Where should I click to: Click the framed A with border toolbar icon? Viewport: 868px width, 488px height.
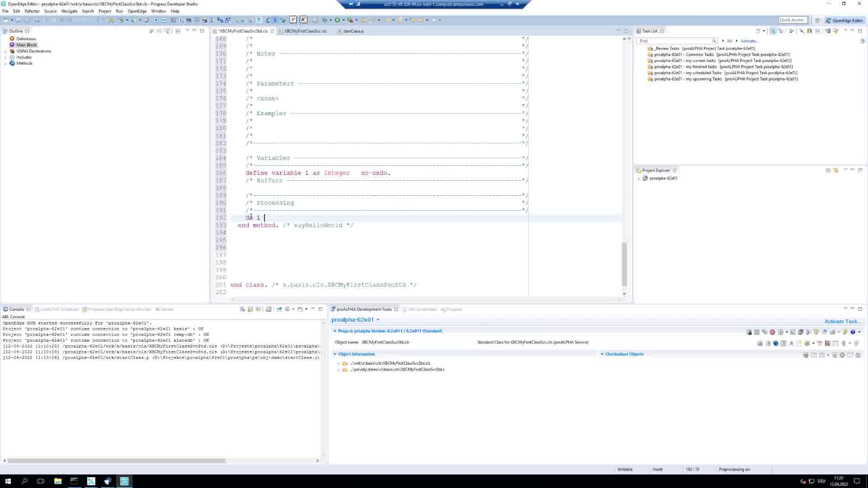pyautogui.click(x=303, y=20)
